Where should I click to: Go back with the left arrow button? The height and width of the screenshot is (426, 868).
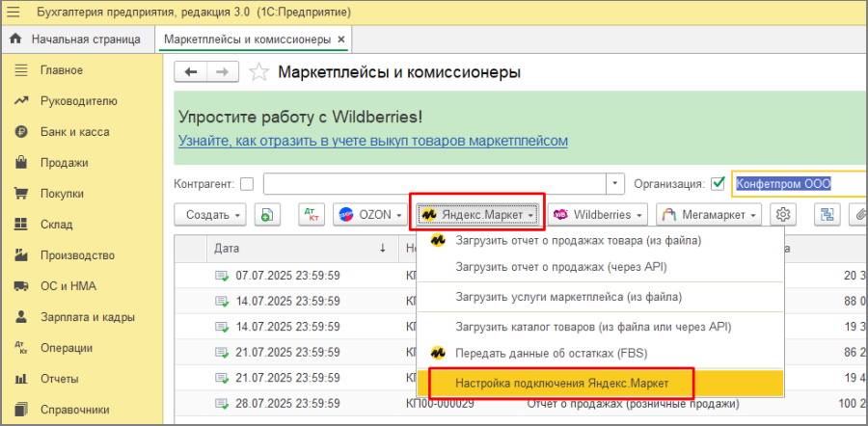pos(190,72)
